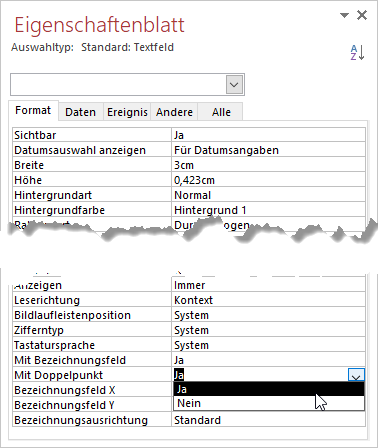Click the Mit Doppelpunkt value field
The height and width of the screenshot is (448, 378).
(x=260, y=375)
